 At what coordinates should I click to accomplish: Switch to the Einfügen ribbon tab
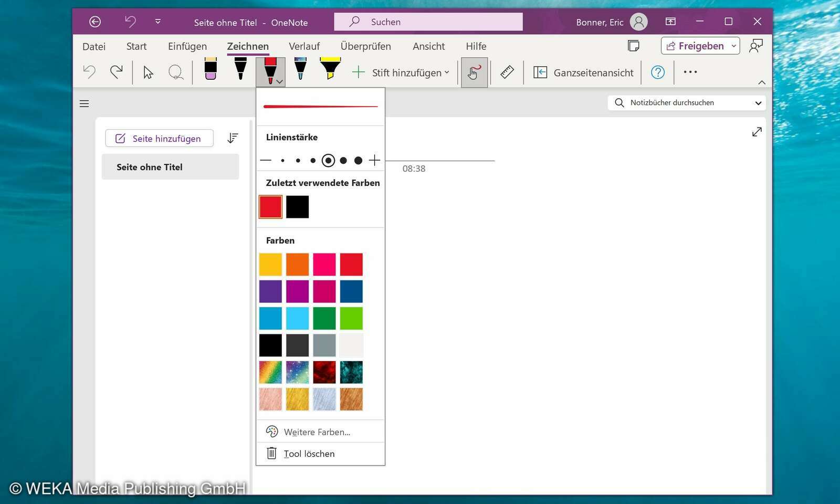187,46
